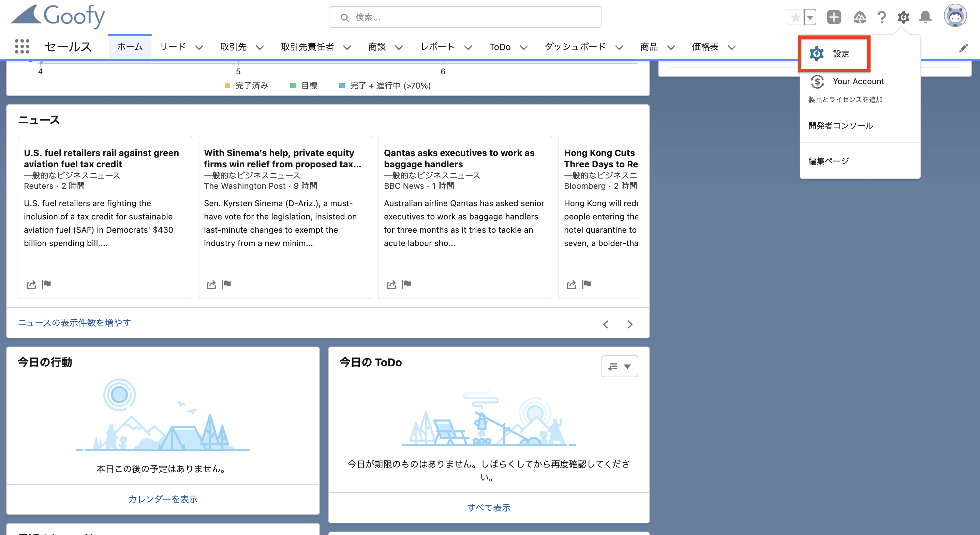Open the ダッシュボード tab
Screen dimensions: 980x535
(x=575, y=47)
